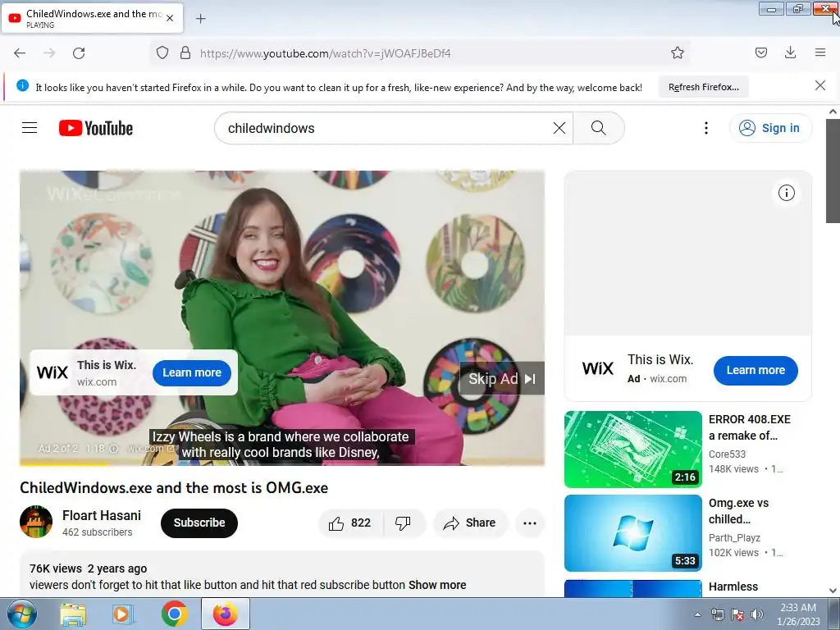The image size is (840, 630).
Task: Open Firefox downloads panel
Action: coord(790,52)
